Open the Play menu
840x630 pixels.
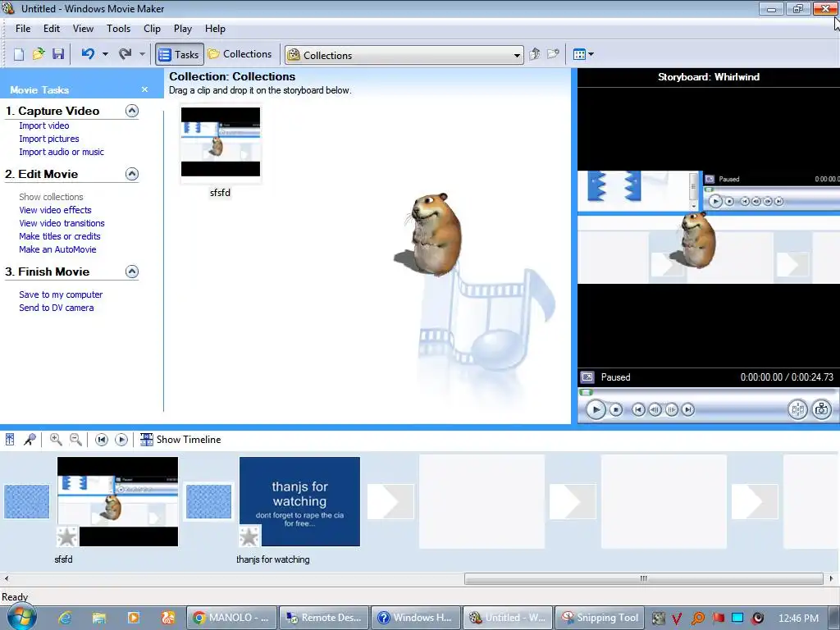tap(183, 29)
